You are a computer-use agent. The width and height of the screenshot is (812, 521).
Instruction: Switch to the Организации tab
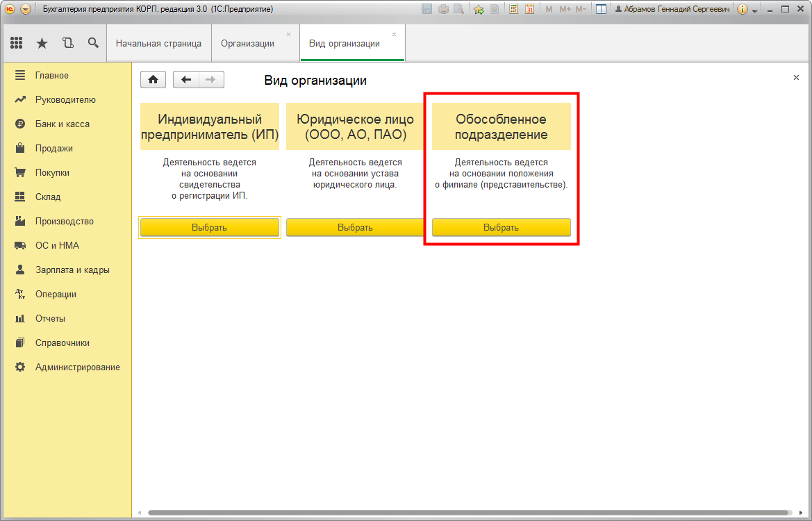coord(247,44)
